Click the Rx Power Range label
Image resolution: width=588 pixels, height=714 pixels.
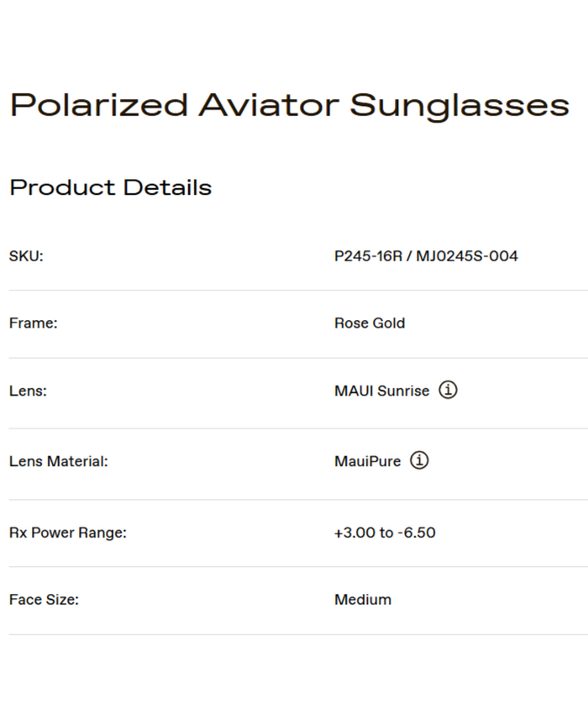pos(67,533)
